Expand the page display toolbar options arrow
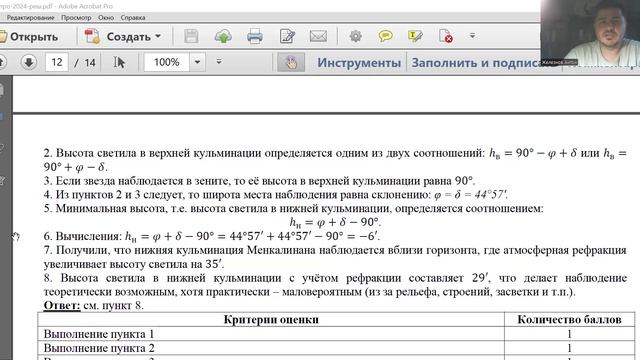 pos(219,62)
